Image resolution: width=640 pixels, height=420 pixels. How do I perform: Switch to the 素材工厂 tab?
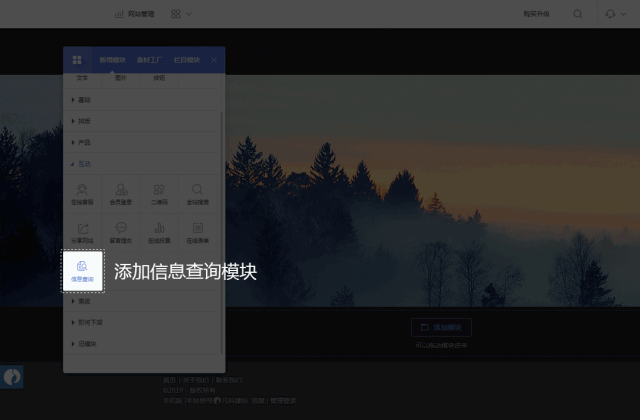pyautogui.click(x=151, y=60)
